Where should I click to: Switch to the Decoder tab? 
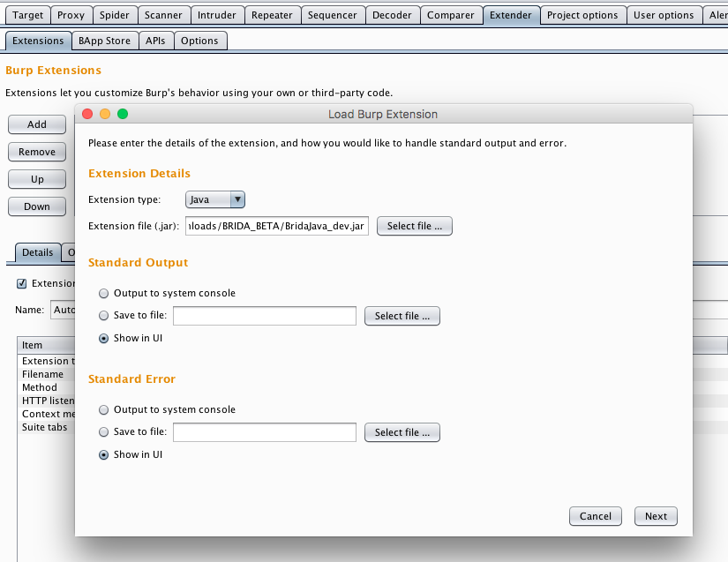click(392, 14)
